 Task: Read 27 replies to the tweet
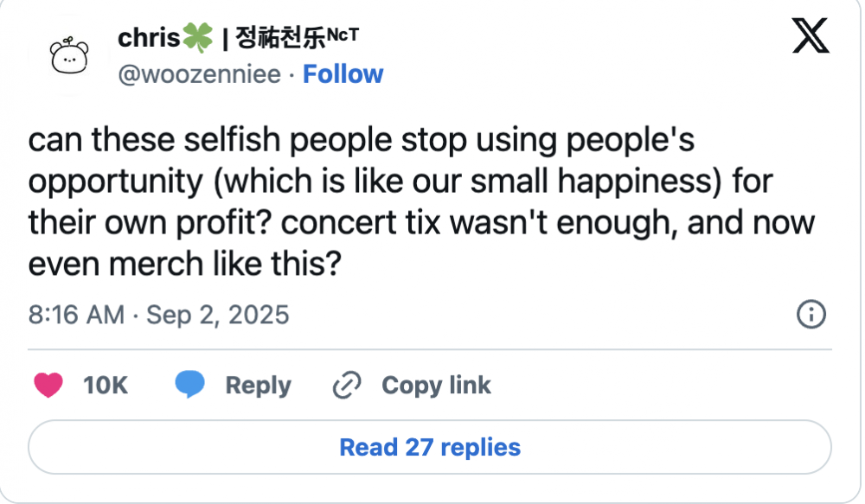[430, 447]
